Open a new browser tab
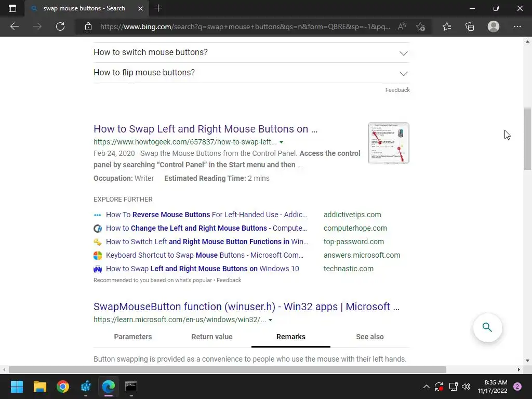This screenshot has width=532, height=399. 158,8
